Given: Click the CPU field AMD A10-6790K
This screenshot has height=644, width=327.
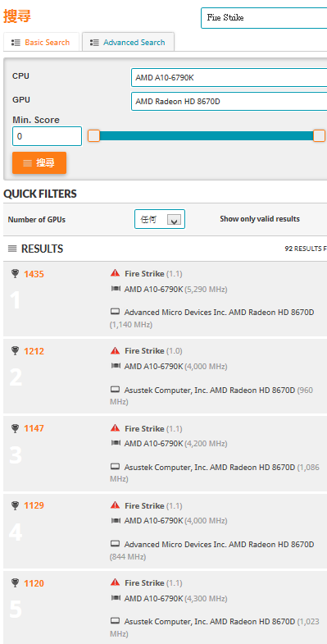Looking at the screenshot, I should coord(229,78).
